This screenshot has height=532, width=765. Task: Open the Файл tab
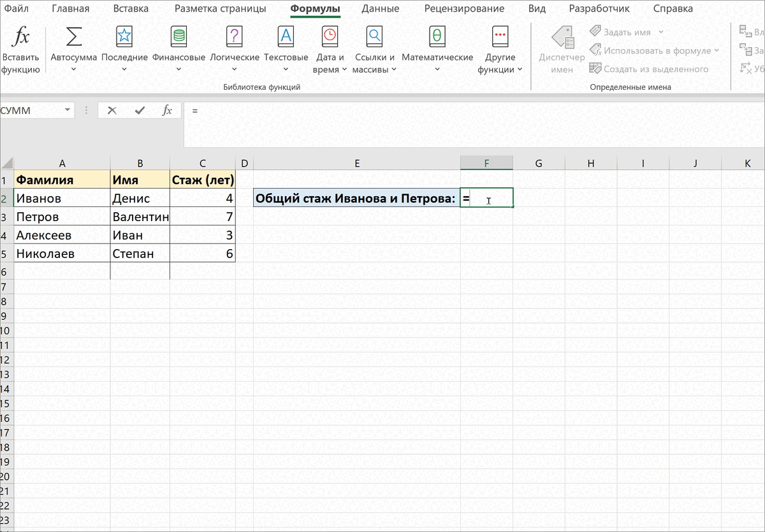16,9
